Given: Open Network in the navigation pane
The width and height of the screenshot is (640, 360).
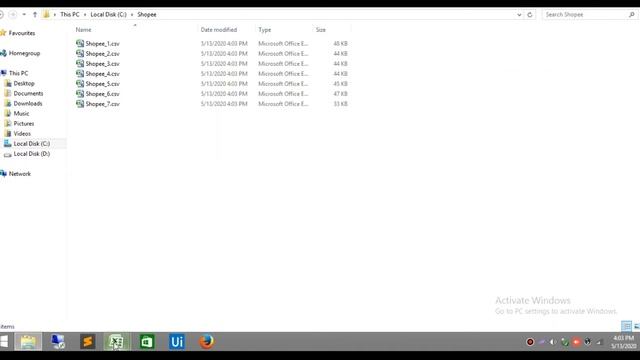Looking at the screenshot, I should (x=20, y=173).
